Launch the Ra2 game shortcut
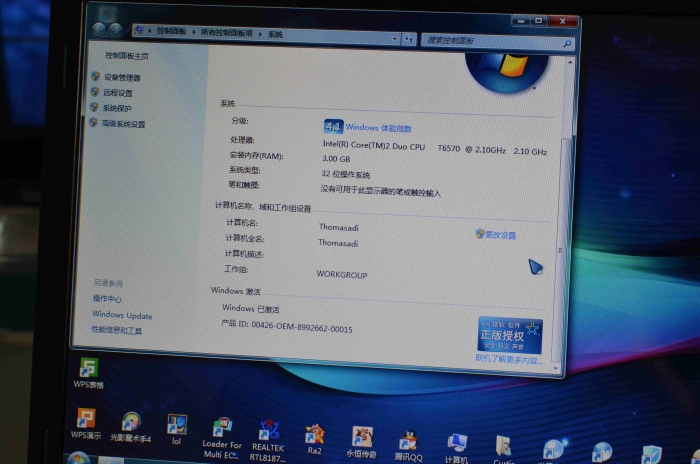The image size is (700, 464). [x=315, y=439]
